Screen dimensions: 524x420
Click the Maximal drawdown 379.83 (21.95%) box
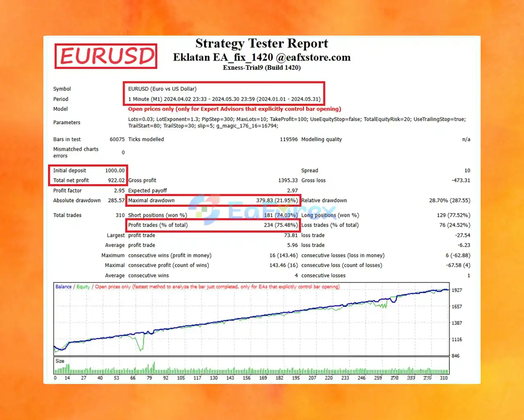213,200
